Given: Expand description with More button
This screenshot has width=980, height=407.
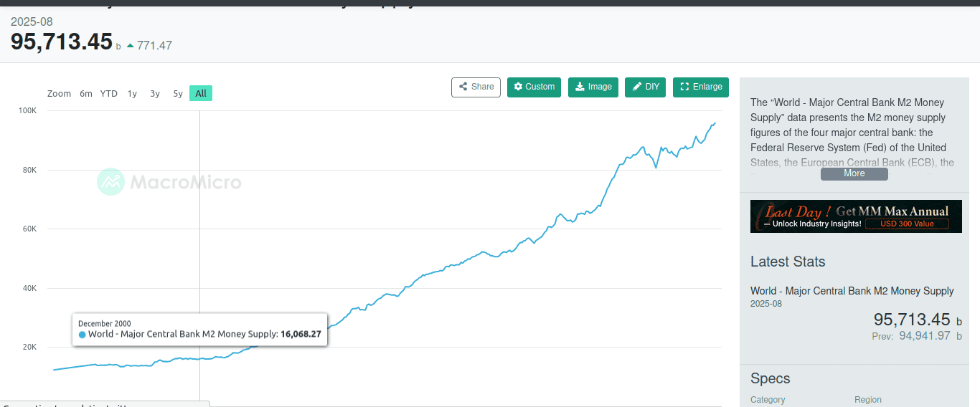Looking at the screenshot, I should pyautogui.click(x=854, y=173).
